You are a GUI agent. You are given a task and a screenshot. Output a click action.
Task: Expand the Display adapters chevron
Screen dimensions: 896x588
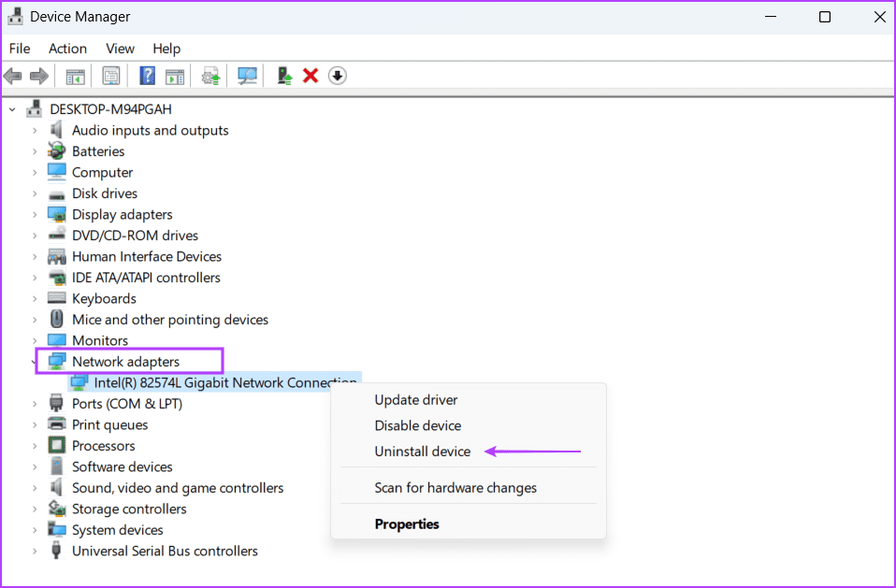tap(35, 215)
